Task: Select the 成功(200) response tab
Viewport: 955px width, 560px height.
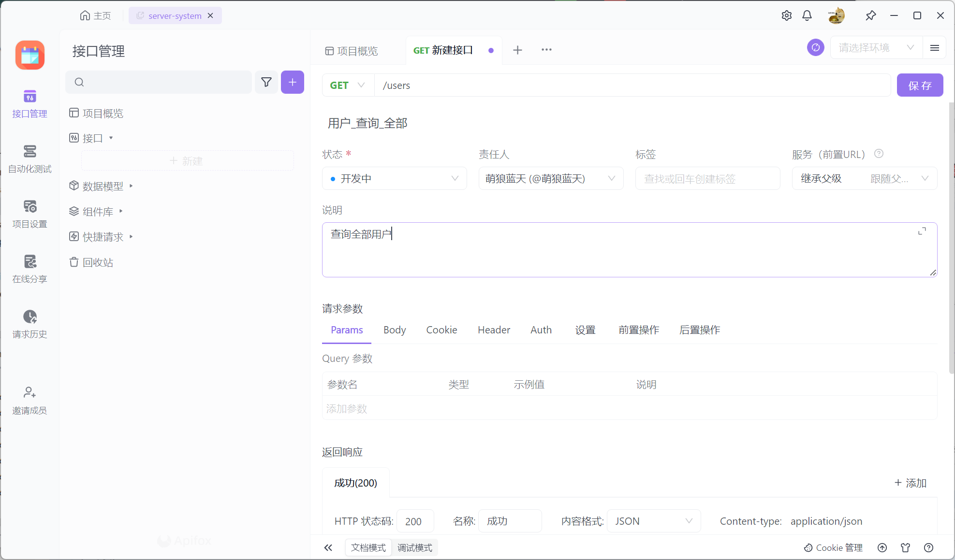Action: (x=355, y=483)
